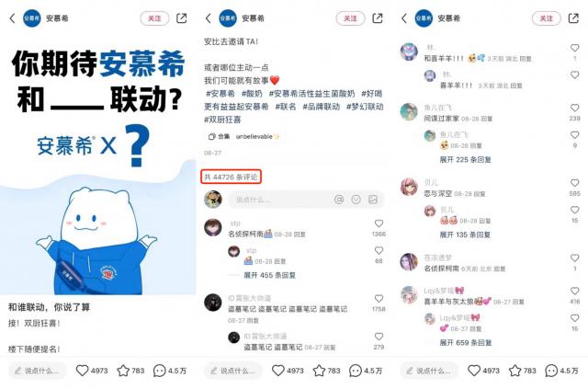Open the 安慕希 profile avatar in the middle panel
588x389 pixels.
[x=228, y=18]
